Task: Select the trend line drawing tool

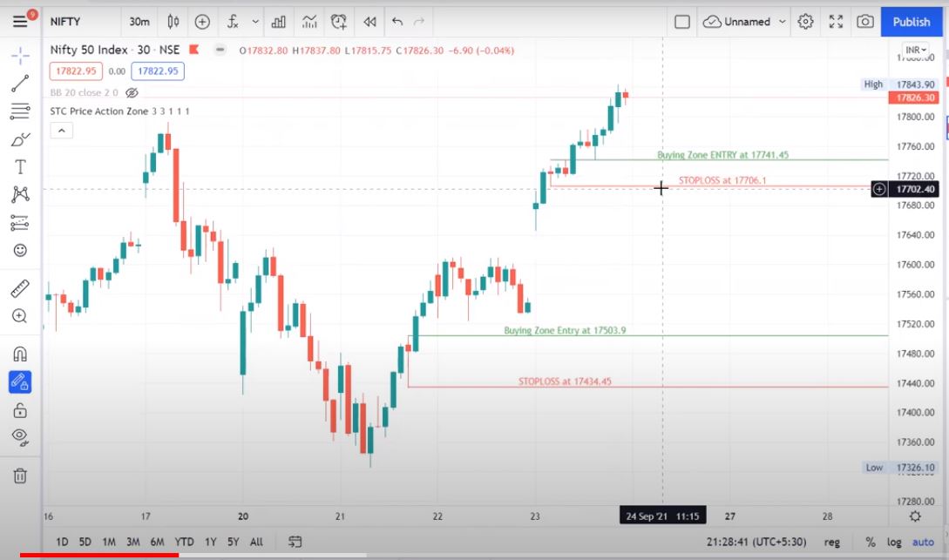Action: 20,84
